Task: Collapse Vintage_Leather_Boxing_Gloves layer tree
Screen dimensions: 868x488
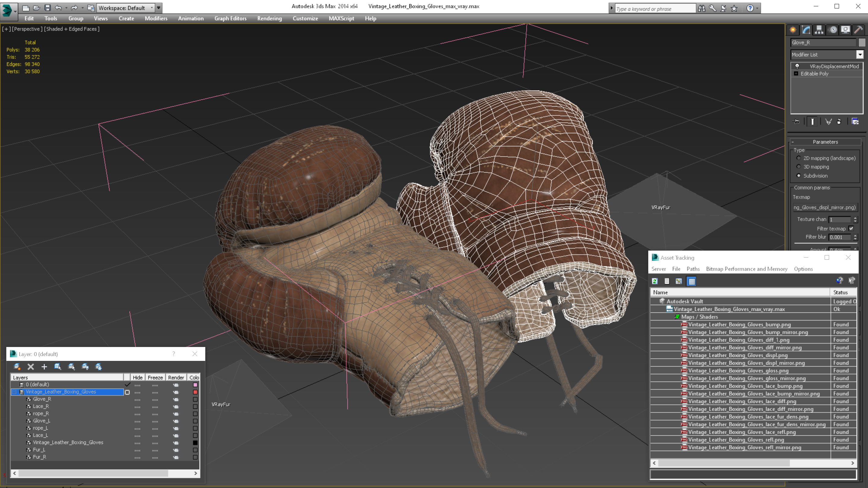Action: coord(14,392)
